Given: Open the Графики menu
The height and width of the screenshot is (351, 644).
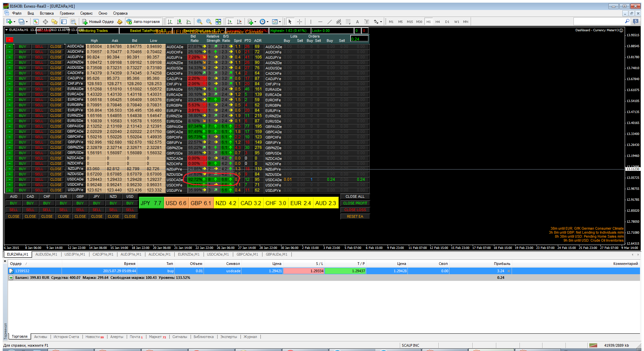Looking at the screenshot, I should (x=67, y=13).
